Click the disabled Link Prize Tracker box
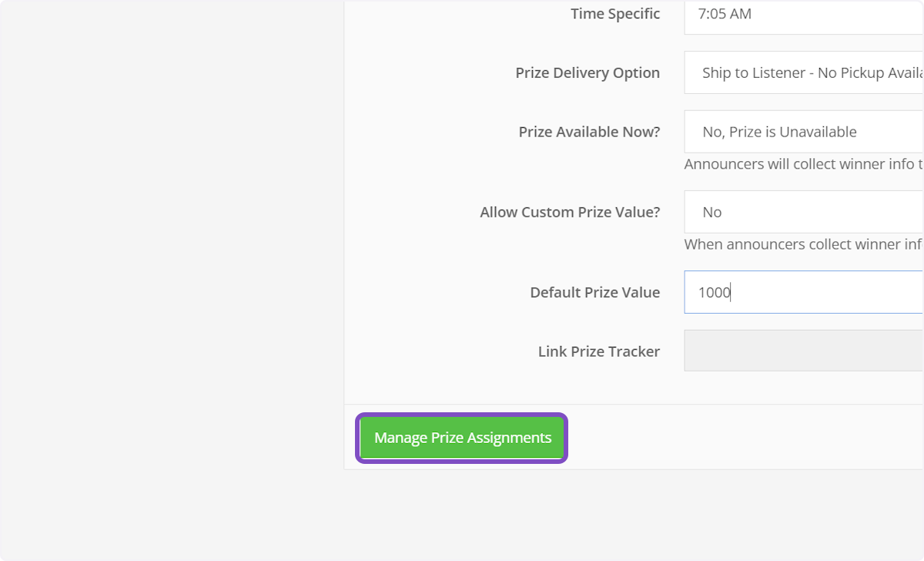 pyautogui.click(x=801, y=351)
